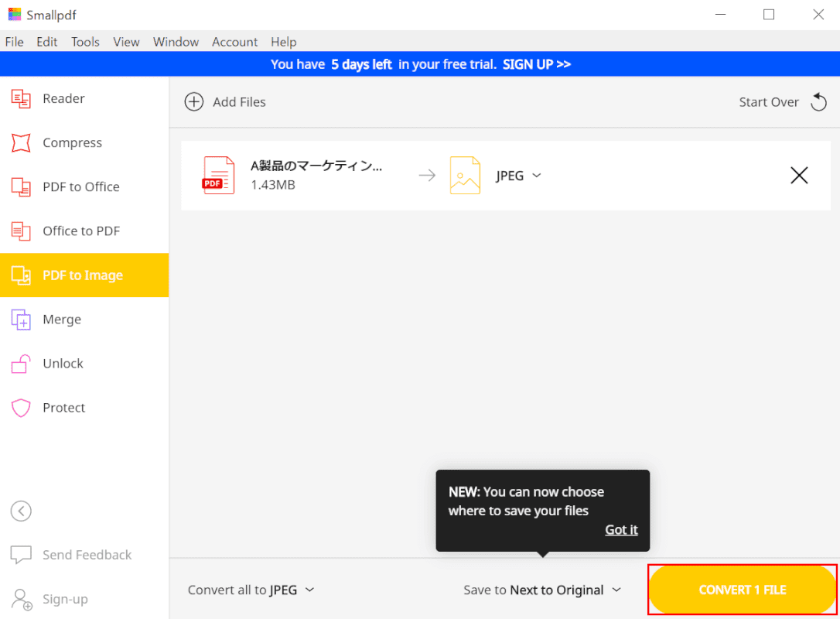Click the Sign-up user icon
Viewport: 840px width, 619px height.
tap(22, 599)
